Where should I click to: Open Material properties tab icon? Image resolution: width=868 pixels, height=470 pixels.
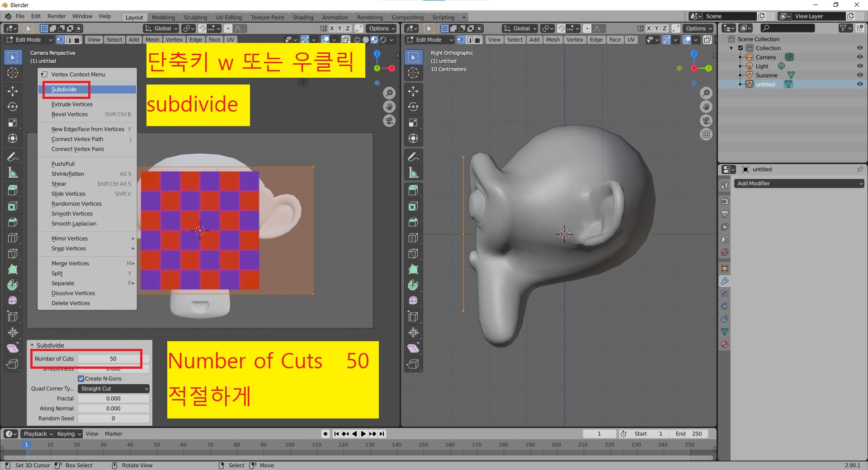point(725,344)
